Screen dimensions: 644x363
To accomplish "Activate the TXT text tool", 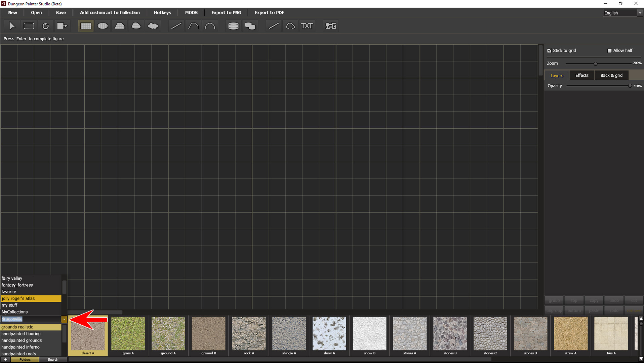I will tap(307, 26).
